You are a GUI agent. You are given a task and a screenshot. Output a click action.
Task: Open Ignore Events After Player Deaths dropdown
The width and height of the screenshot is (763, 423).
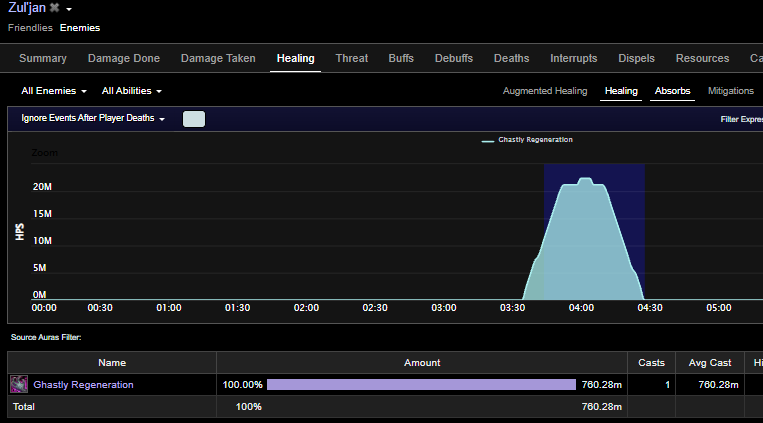[x=93, y=118]
